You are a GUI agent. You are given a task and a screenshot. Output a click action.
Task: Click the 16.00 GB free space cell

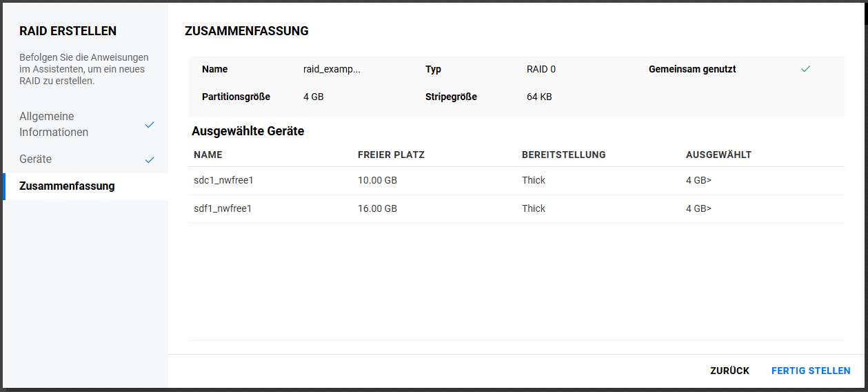coord(377,208)
